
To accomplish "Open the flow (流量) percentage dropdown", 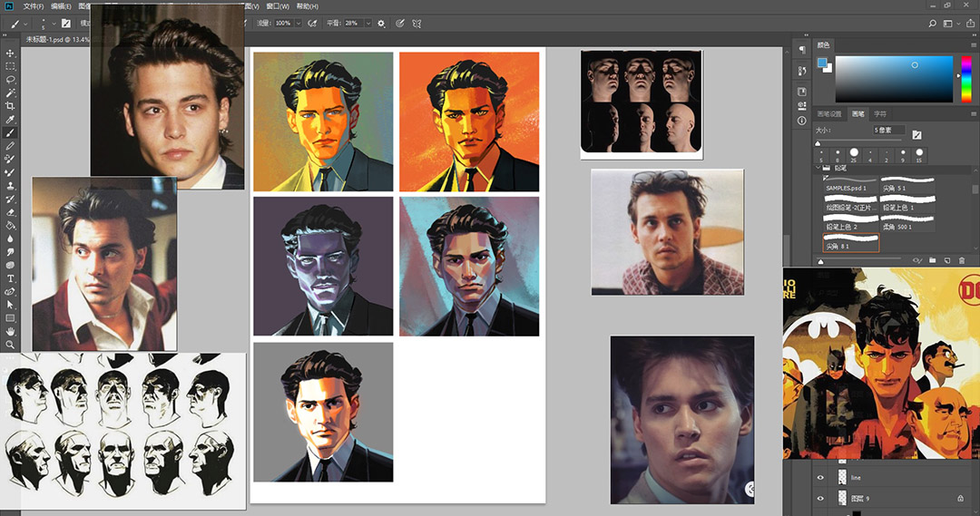I will (297, 23).
